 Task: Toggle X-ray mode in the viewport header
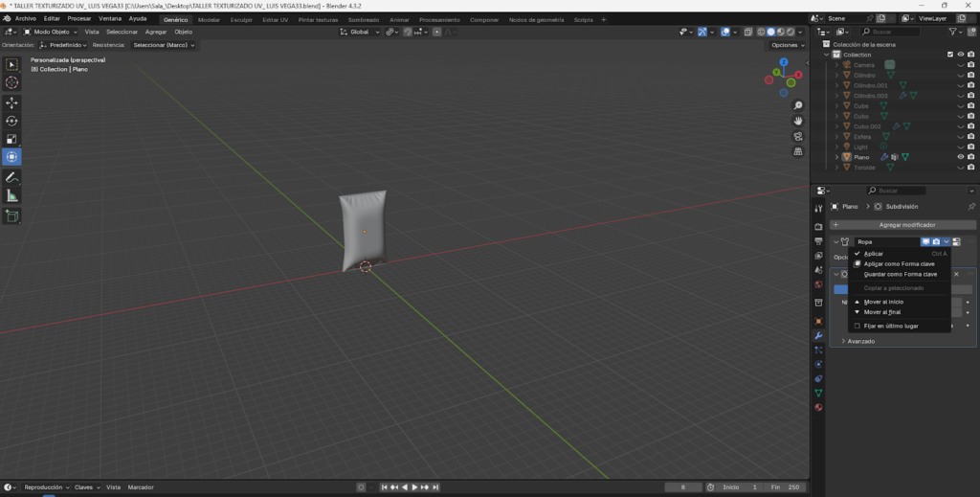(748, 32)
